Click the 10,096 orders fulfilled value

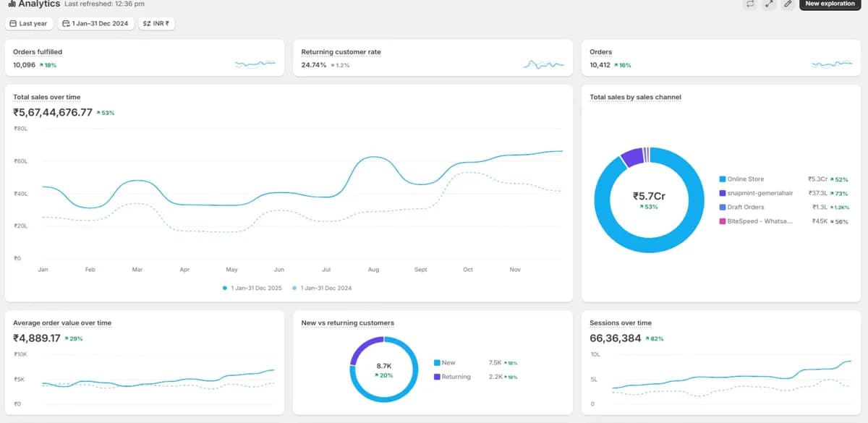(24, 65)
